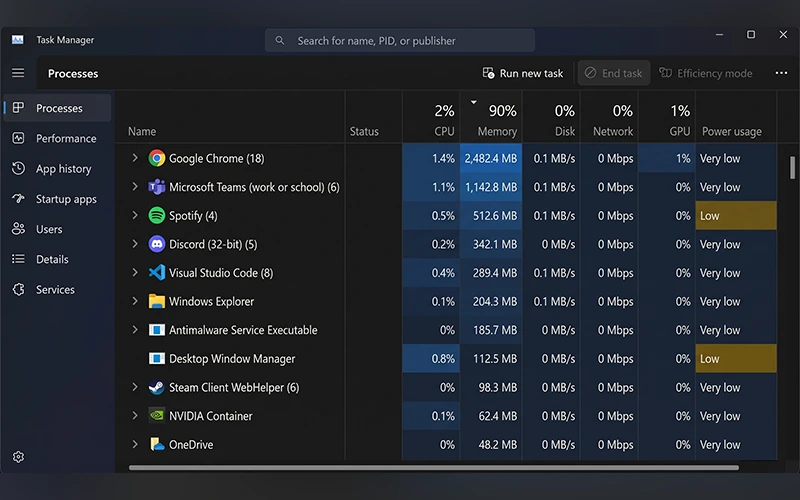The image size is (800, 500).
Task: Click the OneDrive process icon
Action: pos(157,444)
